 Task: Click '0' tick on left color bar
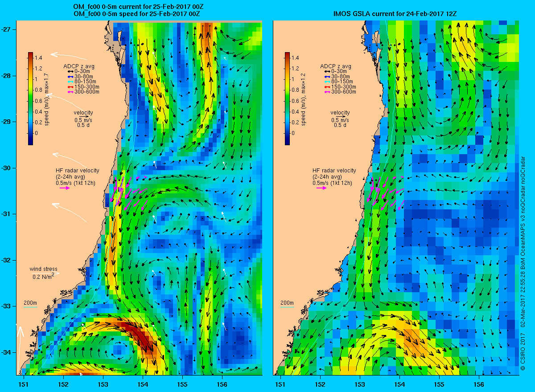click(x=37, y=133)
